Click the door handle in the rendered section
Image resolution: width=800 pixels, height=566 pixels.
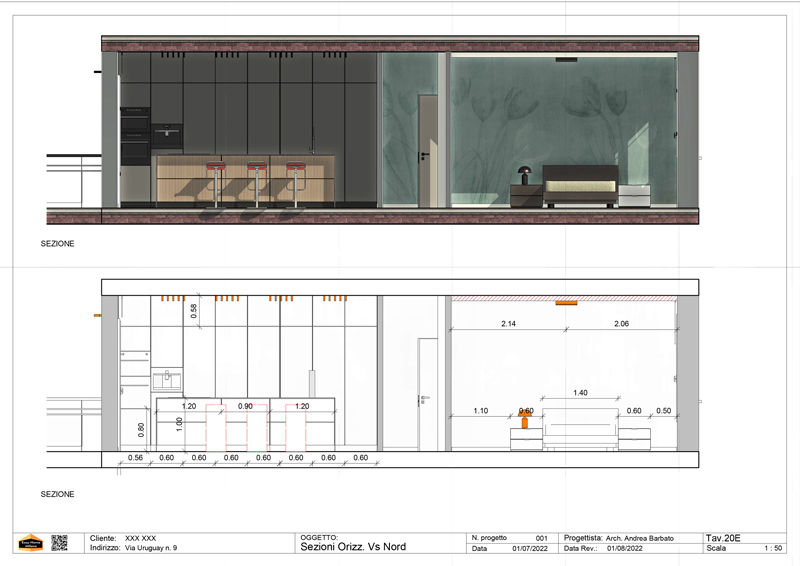pos(424,155)
